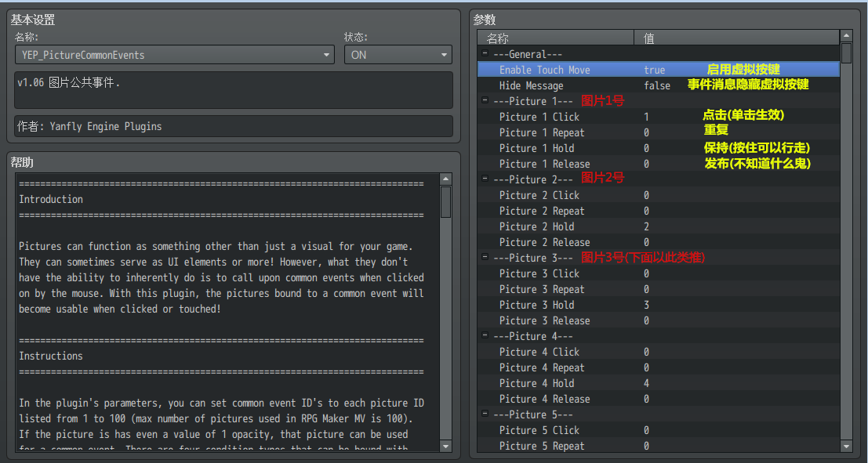Screen dimensions: 868x463
Task: Click the author field Yanfly Engine Plugins
Action: pyautogui.click(x=234, y=126)
